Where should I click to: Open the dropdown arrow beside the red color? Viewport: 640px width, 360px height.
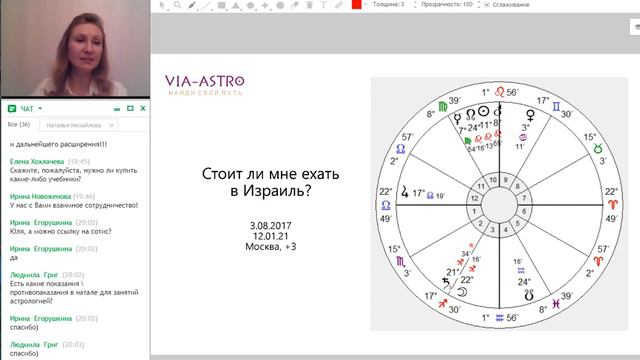coord(365,4)
